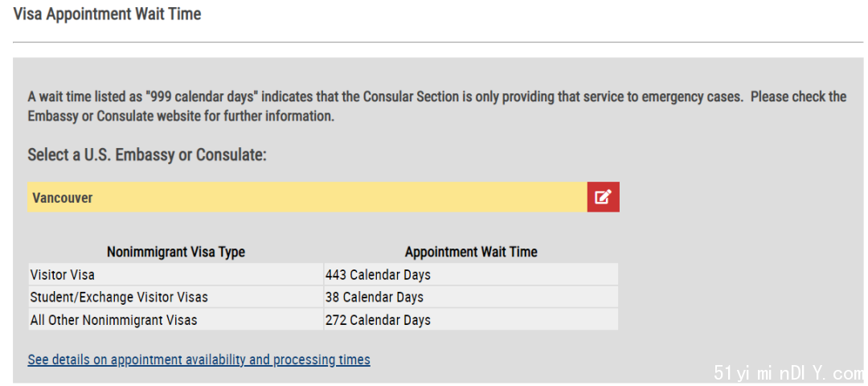
Task: Select the 443 Calendar Days cell
Action: (471, 274)
